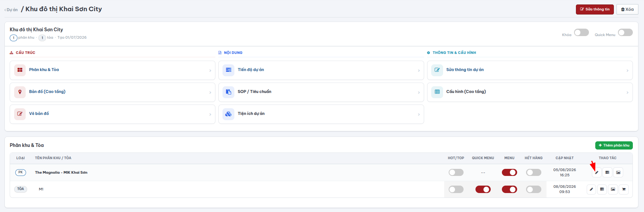Click chevron on Vẽ bản đồ card
Image resolution: width=644 pixels, height=212 pixels.
pyautogui.click(x=210, y=115)
